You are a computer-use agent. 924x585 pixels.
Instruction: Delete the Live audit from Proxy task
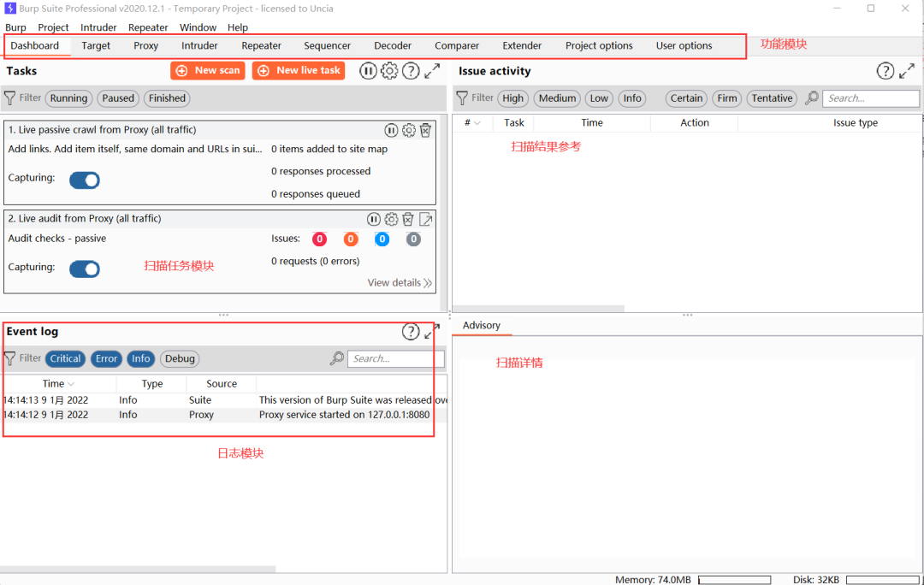pos(408,219)
